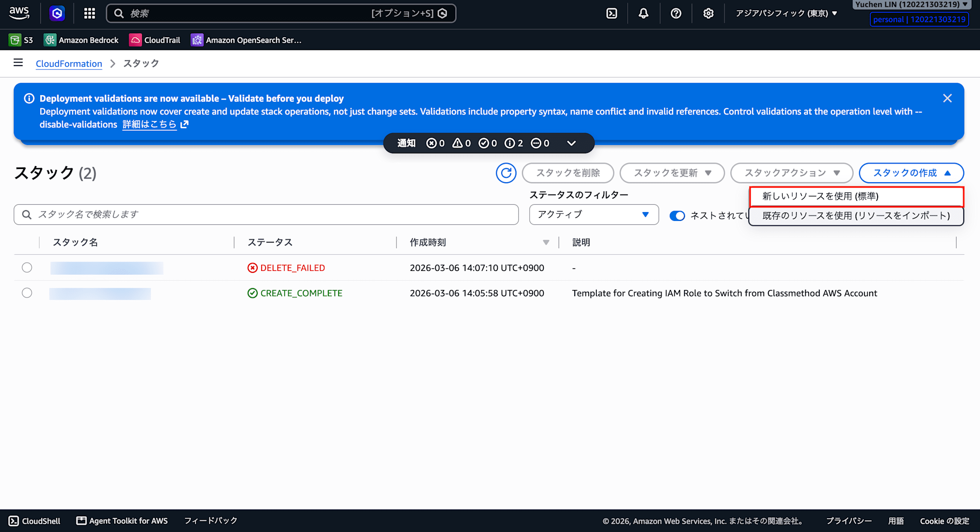The image size is (980, 532).
Task: Click the success count in notifications bar
Action: point(488,143)
